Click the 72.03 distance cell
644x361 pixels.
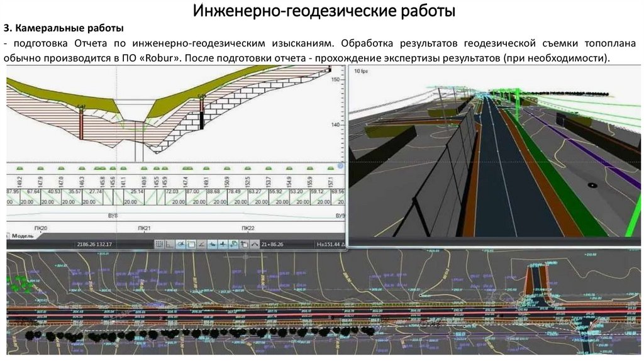coord(172,191)
